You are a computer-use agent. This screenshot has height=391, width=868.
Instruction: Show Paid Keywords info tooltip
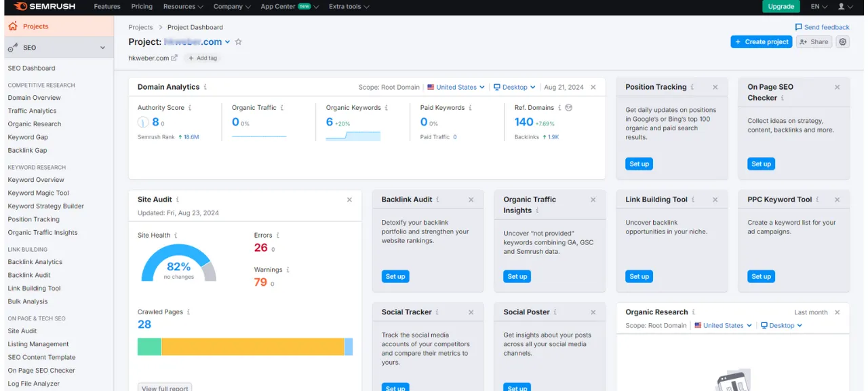(x=470, y=108)
